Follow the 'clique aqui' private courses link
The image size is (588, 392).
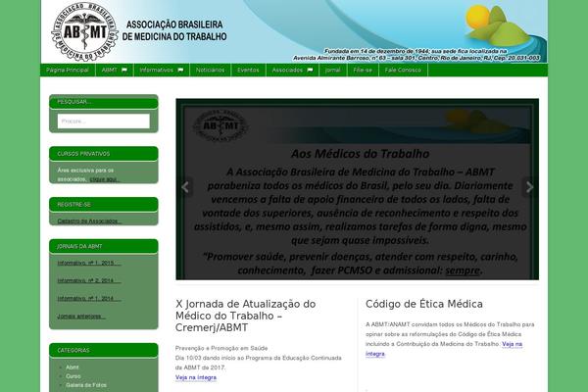(105, 179)
